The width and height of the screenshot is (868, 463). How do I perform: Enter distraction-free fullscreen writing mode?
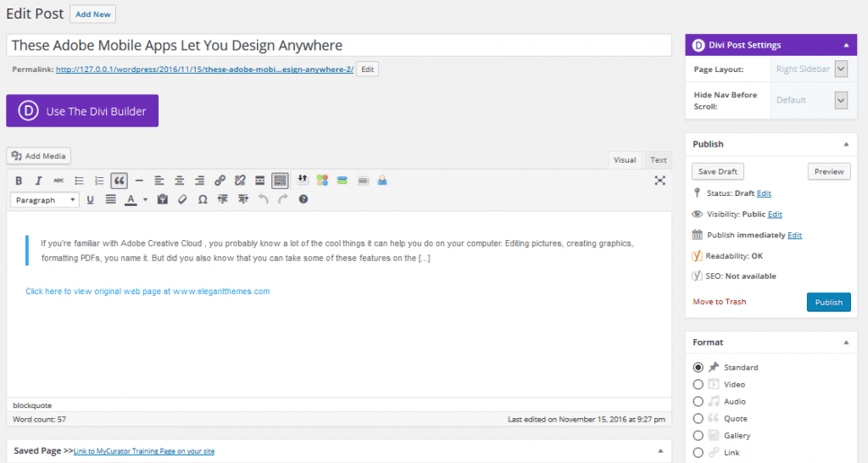(659, 181)
